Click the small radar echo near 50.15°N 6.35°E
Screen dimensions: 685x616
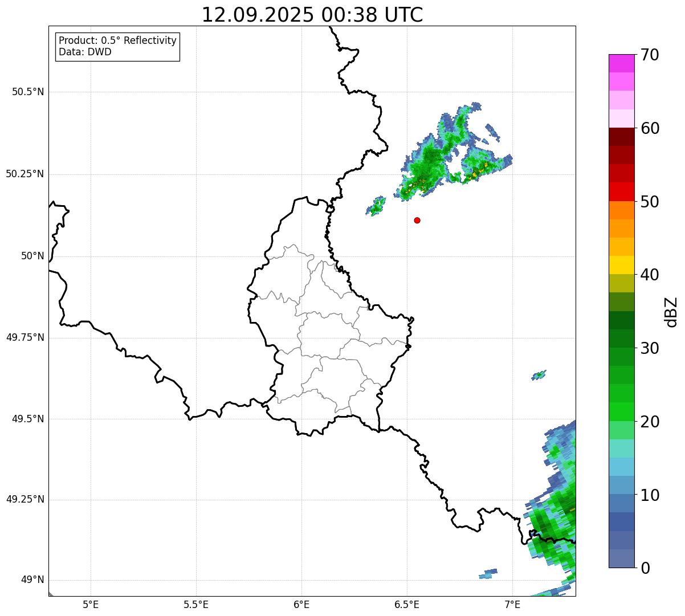(376, 206)
